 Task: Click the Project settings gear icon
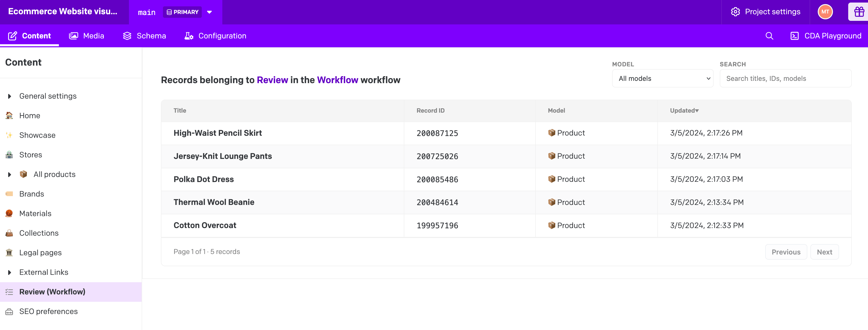(x=735, y=12)
